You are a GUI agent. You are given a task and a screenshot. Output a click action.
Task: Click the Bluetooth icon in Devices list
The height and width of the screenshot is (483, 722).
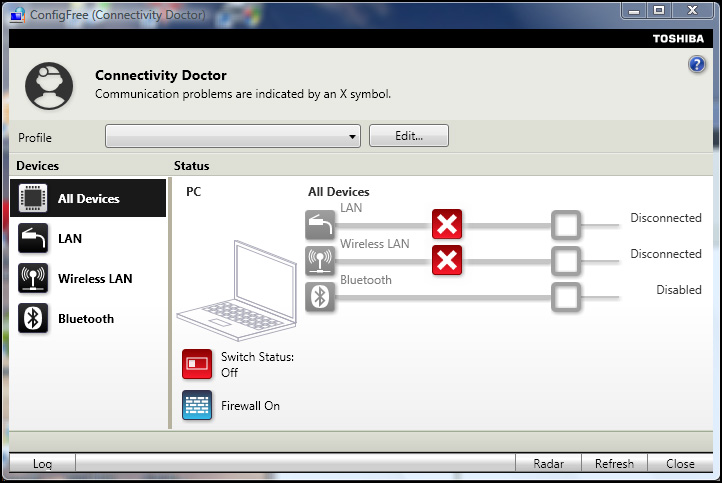[33, 318]
